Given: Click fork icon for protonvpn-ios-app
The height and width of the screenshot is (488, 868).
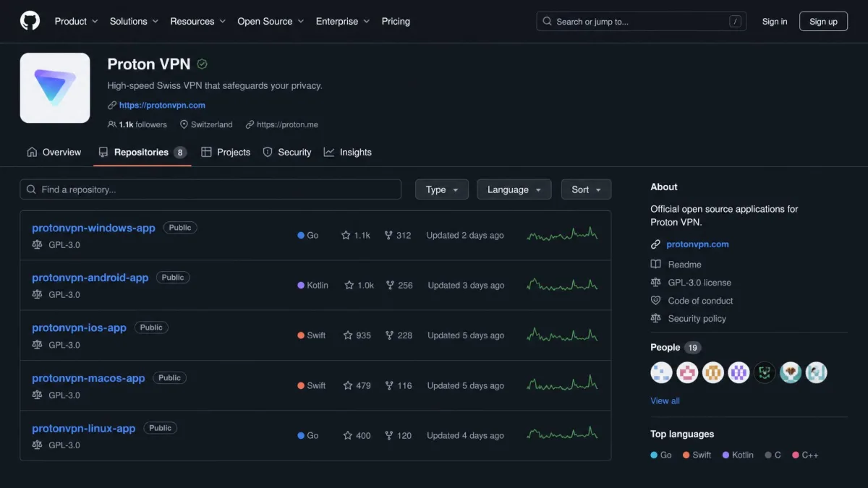Looking at the screenshot, I should tap(389, 335).
